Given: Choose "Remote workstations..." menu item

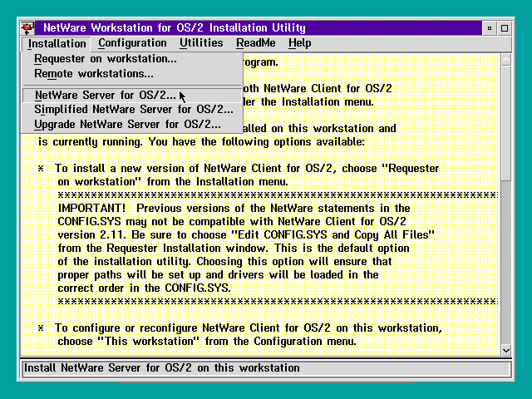Looking at the screenshot, I should click(132, 74).
